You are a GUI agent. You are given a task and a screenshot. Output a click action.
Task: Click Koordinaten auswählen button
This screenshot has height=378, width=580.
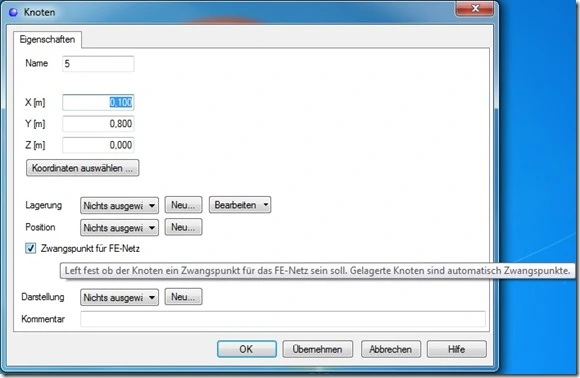pyautogui.click(x=82, y=168)
